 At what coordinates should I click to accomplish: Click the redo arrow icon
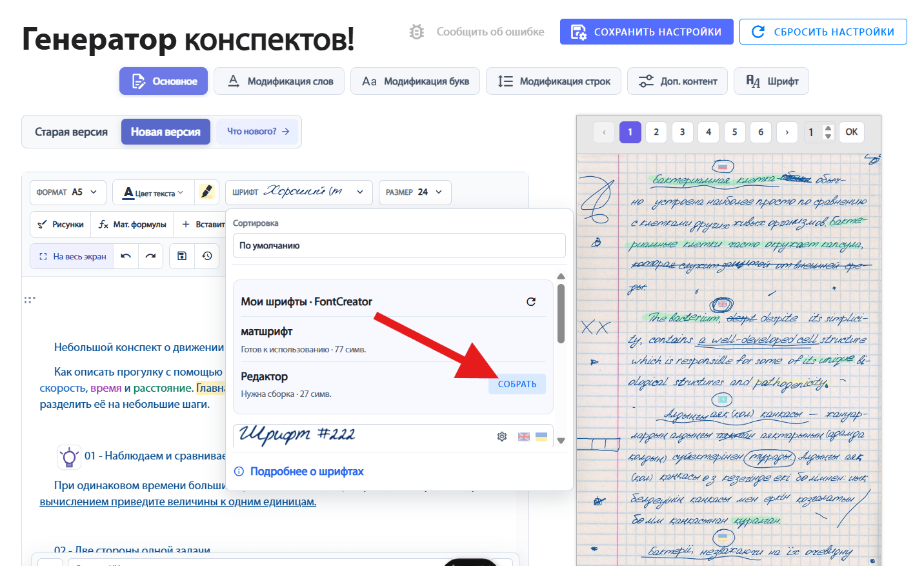[x=150, y=256]
